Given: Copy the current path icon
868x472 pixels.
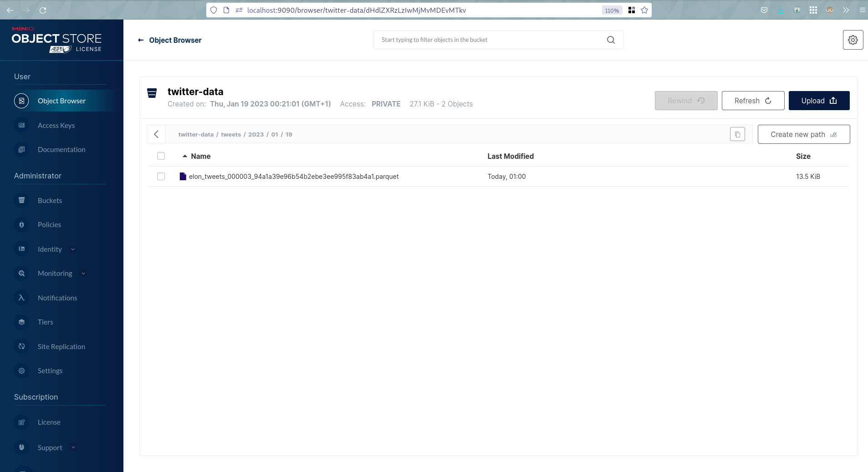Looking at the screenshot, I should (737, 134).
